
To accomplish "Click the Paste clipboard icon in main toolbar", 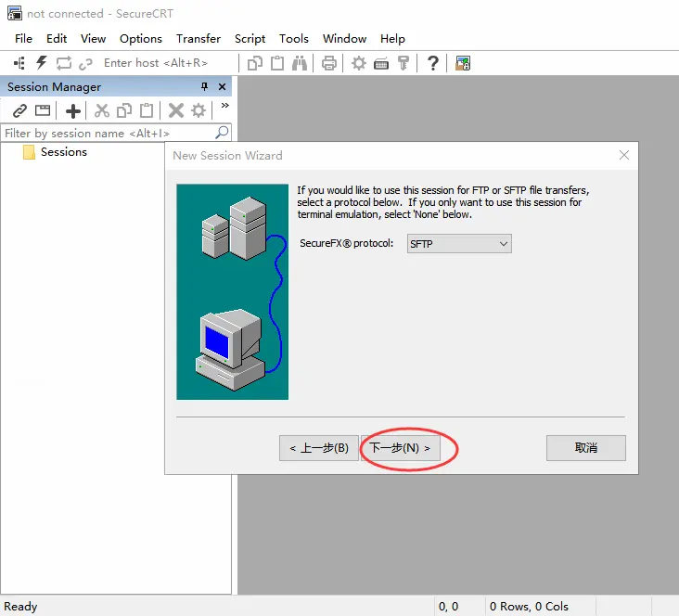I will [x=277, y=63].
